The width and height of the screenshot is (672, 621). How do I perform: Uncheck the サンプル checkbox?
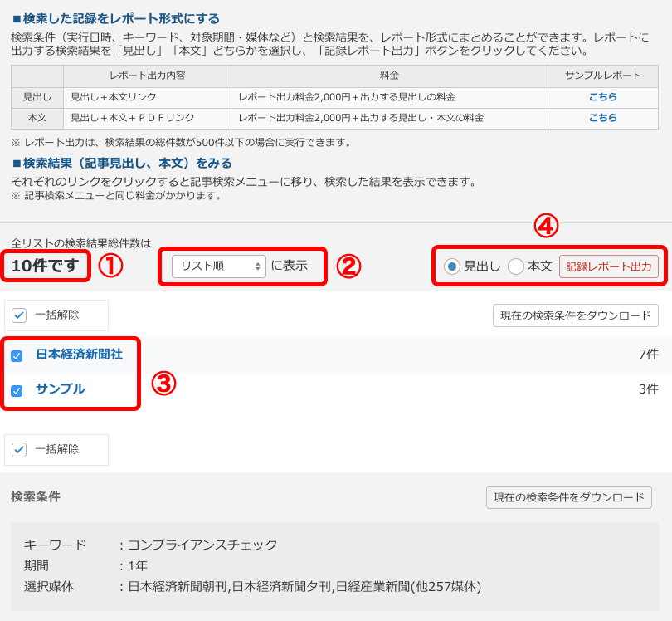[x=17, y=390]
